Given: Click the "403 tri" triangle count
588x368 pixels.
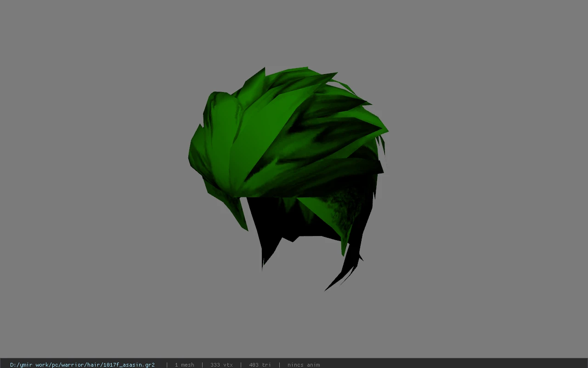Looking at the screenshot, I should point(260,365).
